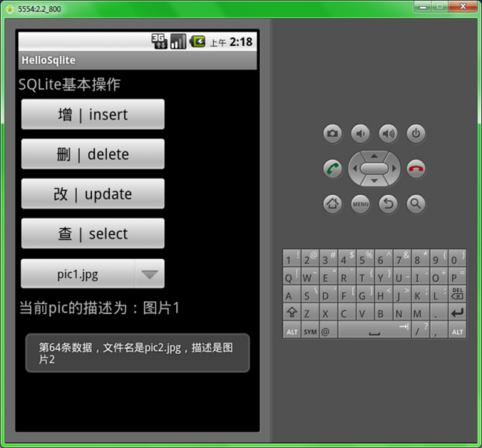Click the green call button
Viewport: 482px width, 448px height.
click(333, 169)
